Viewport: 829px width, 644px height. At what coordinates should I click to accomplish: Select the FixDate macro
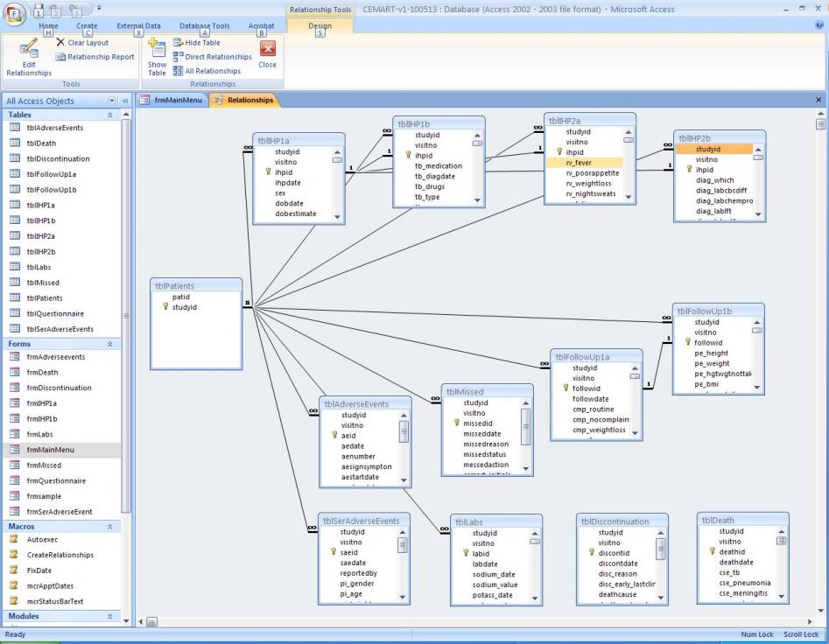pyautogui.click(x=62, y=570)
